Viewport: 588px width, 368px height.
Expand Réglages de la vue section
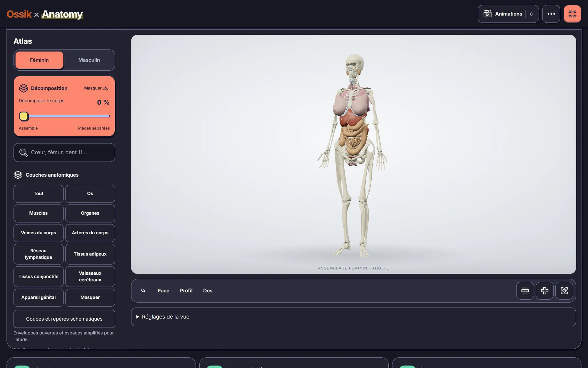(x=353, y=317)
